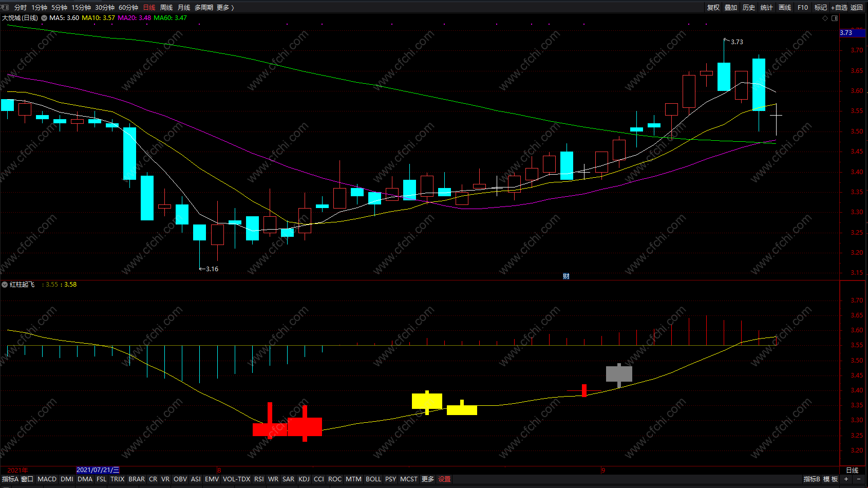This screenshot has height=488, width=868.
Task: Add stock via +自选 button
Action: click(839, 7)
